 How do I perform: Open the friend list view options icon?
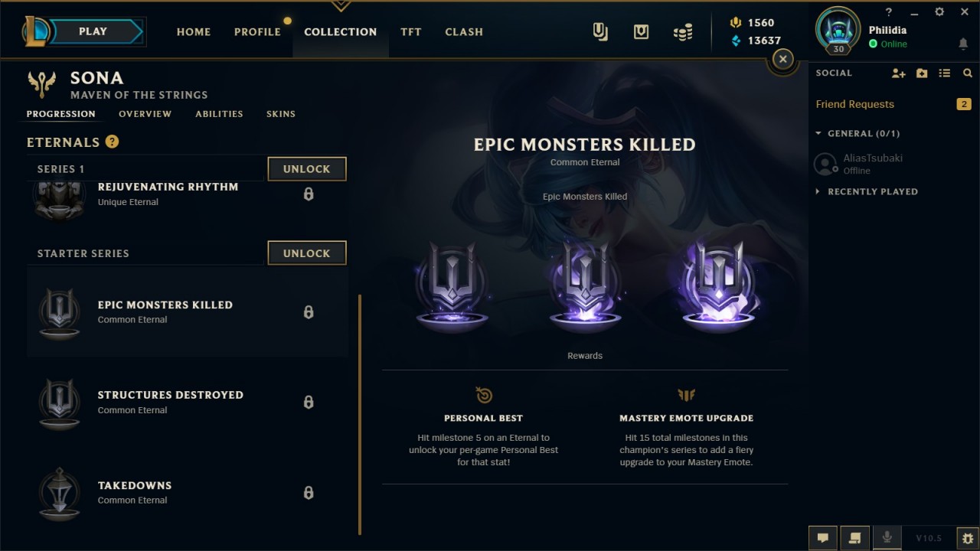click(x=945, y=73)
